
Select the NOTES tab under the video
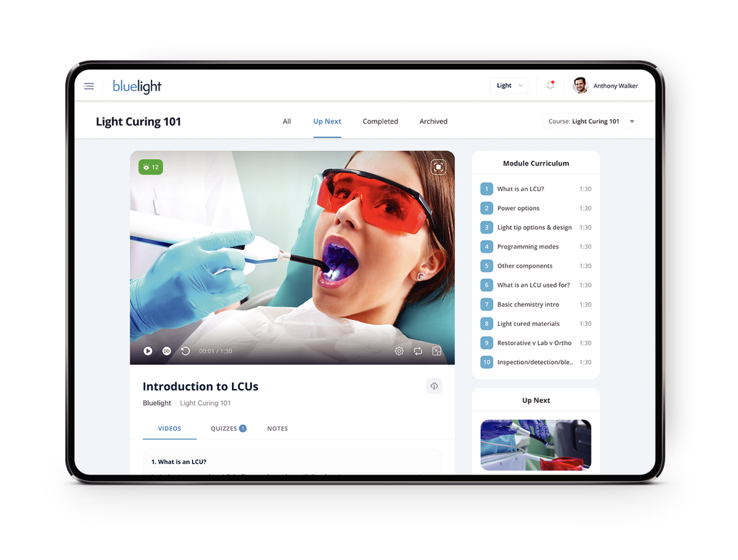[x=277, y=429]
